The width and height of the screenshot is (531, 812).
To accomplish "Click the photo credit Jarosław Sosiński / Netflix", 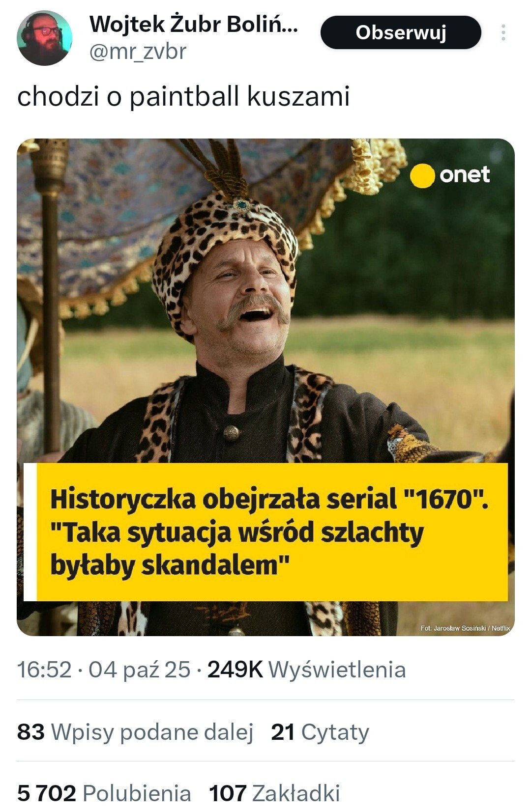I will pyautogui.click(x=465, y=628).
